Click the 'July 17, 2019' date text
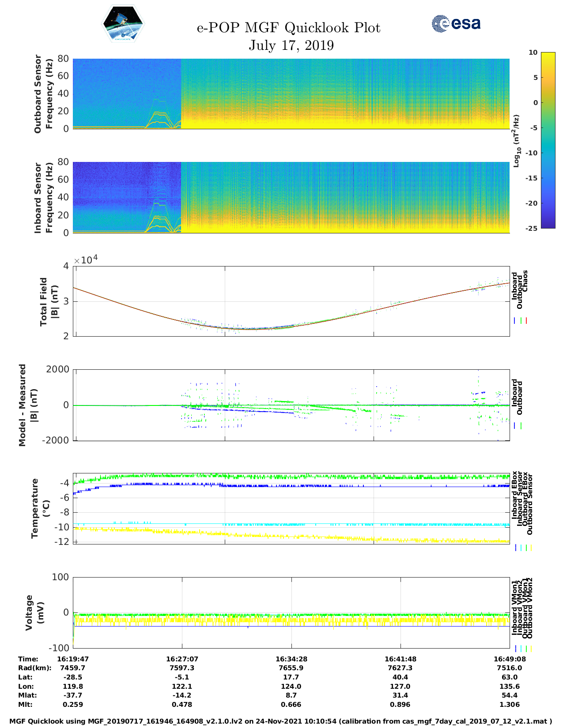The height and width of the screenshot is (728, 563). click(291, 45)
